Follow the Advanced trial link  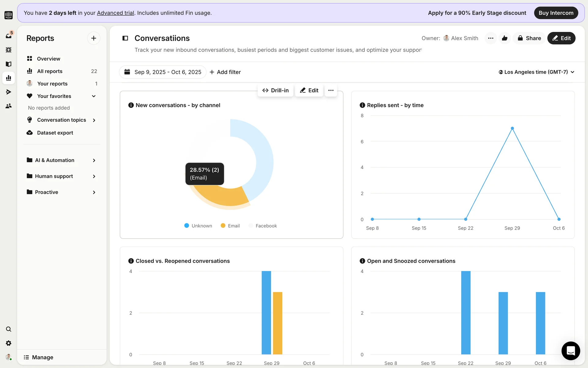click(x=115, y=13)
